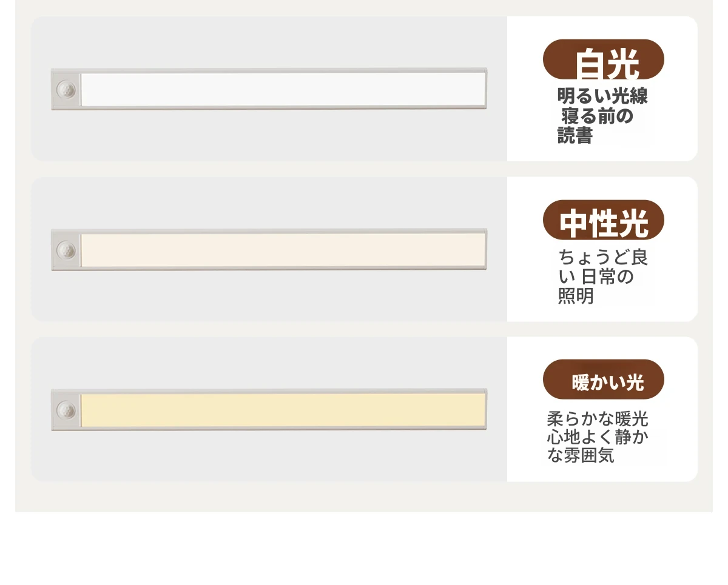Click the warm light bar's right end cap

[486, 410]
